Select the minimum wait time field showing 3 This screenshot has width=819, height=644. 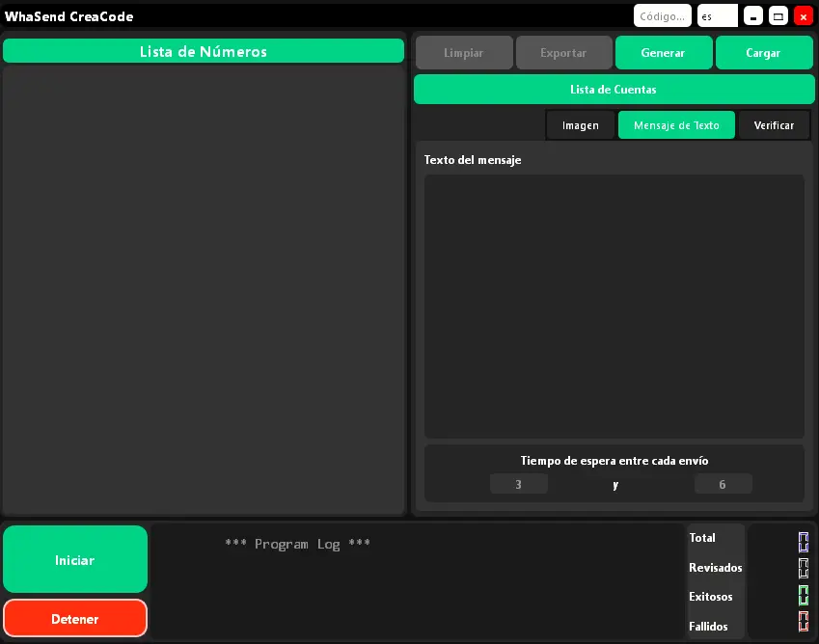[x=519, y=483]
